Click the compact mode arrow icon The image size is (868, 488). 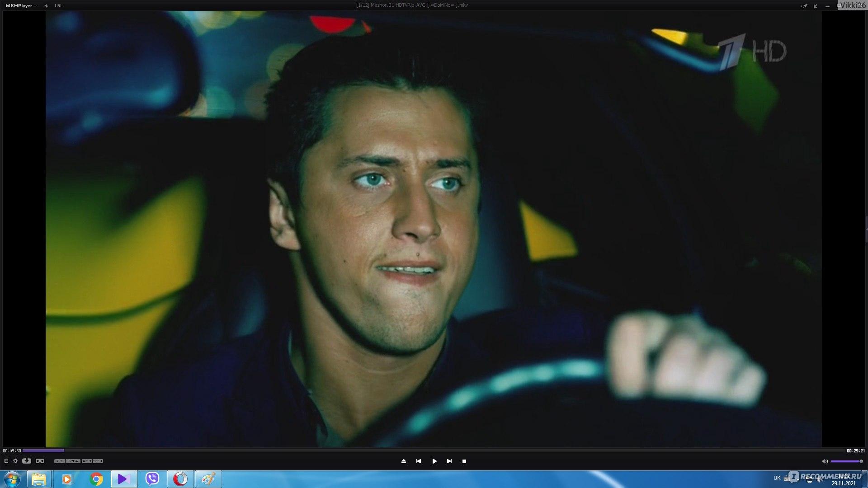point(816,6)
